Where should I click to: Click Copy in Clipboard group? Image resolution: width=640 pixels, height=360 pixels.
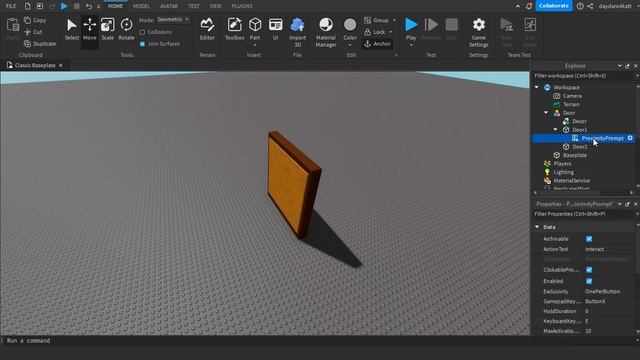35,20
